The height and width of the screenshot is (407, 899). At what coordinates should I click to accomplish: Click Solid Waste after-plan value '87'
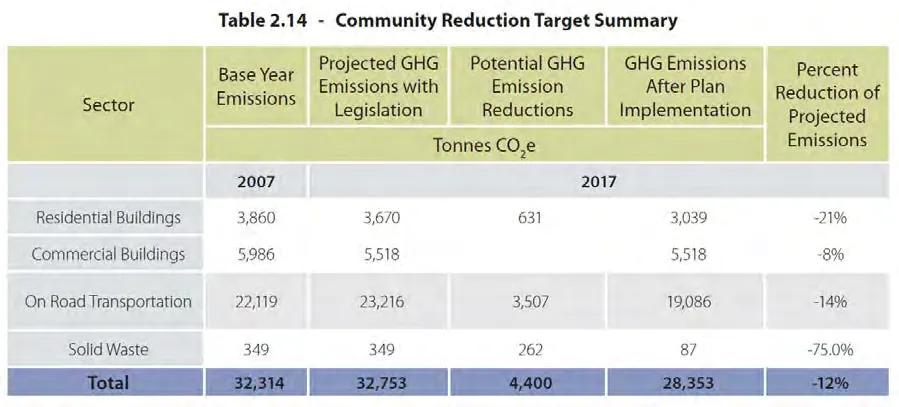click(688, 349)
